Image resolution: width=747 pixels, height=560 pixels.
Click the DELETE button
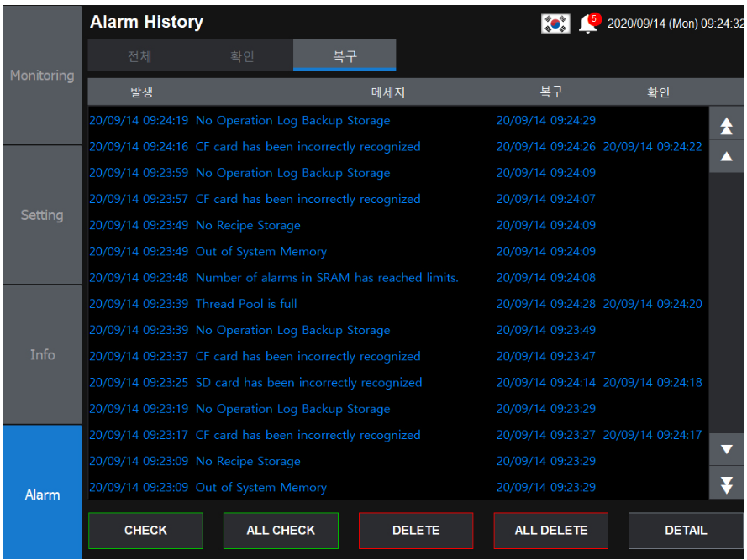(416, 531)
